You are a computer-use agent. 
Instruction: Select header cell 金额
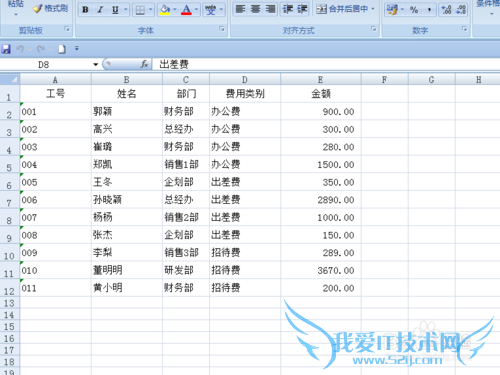coord(321,94)
